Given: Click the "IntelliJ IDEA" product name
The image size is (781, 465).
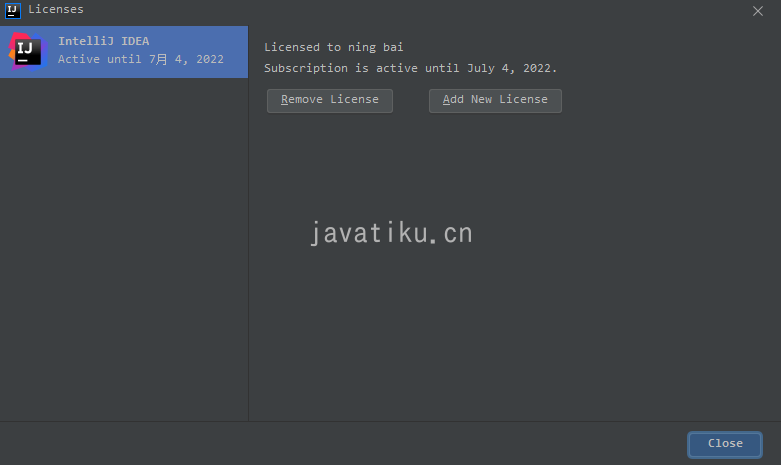Looking at the screenshot, I should tap(104, 41).
